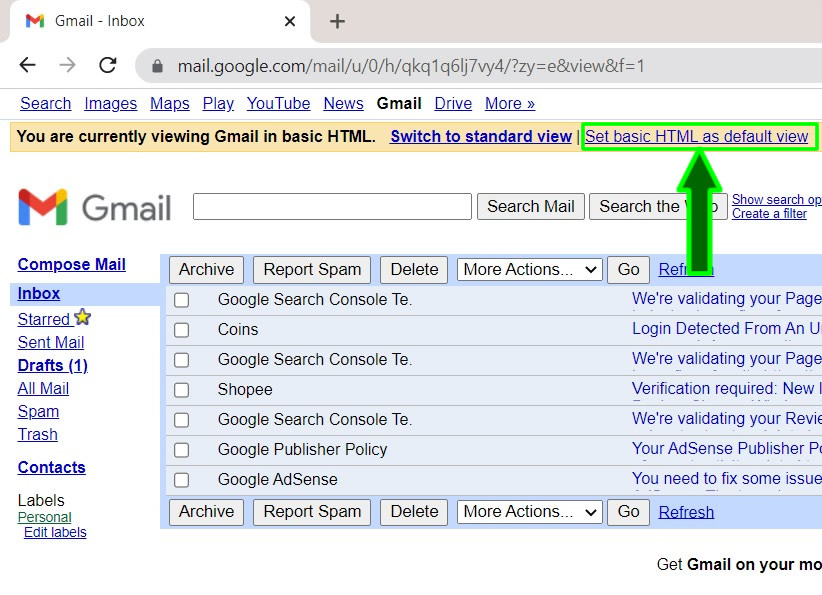Screen dimensions: 822x595
Task: Open Personal label
Action: 45,517
